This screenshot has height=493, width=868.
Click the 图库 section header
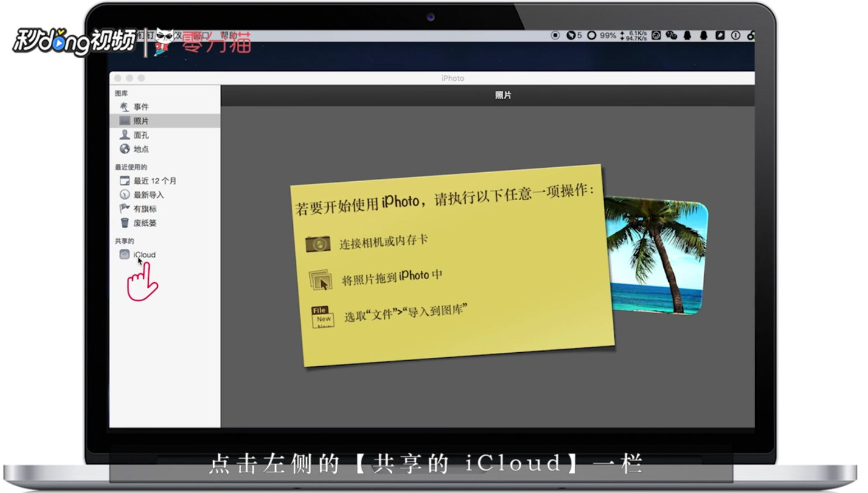[x=121, y=93]
